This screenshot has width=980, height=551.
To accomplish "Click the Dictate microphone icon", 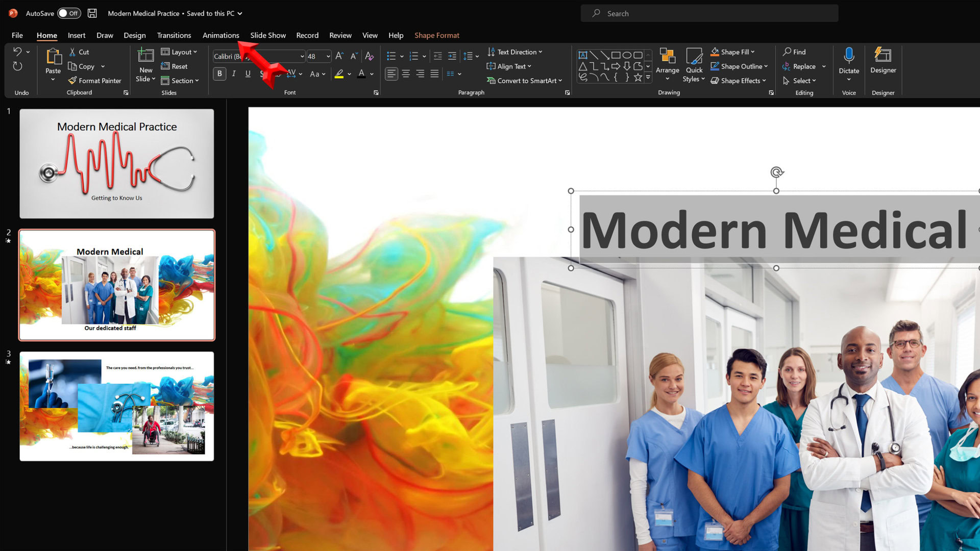I will point(849,55).
